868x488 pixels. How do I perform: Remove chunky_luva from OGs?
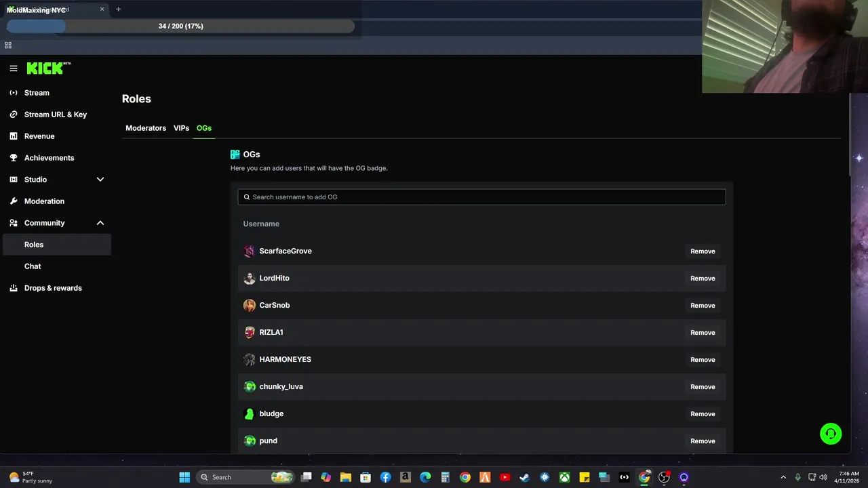703,387
